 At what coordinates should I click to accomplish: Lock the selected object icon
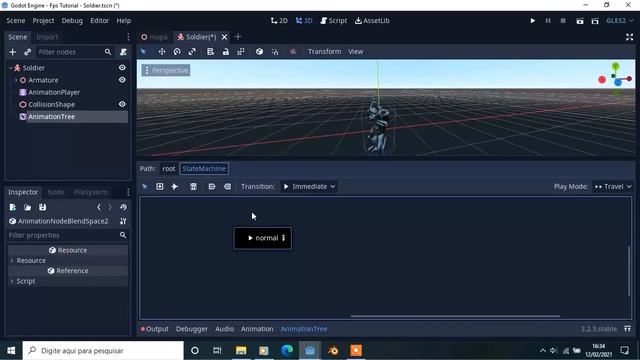pyautogui.click(x=226, y=51)
